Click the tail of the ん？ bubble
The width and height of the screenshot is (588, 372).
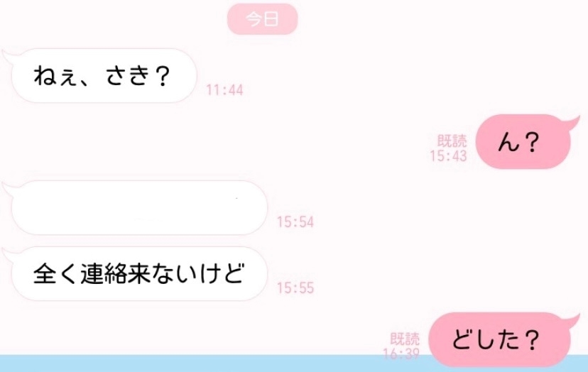pyautogui.click(x=572, y=121)
